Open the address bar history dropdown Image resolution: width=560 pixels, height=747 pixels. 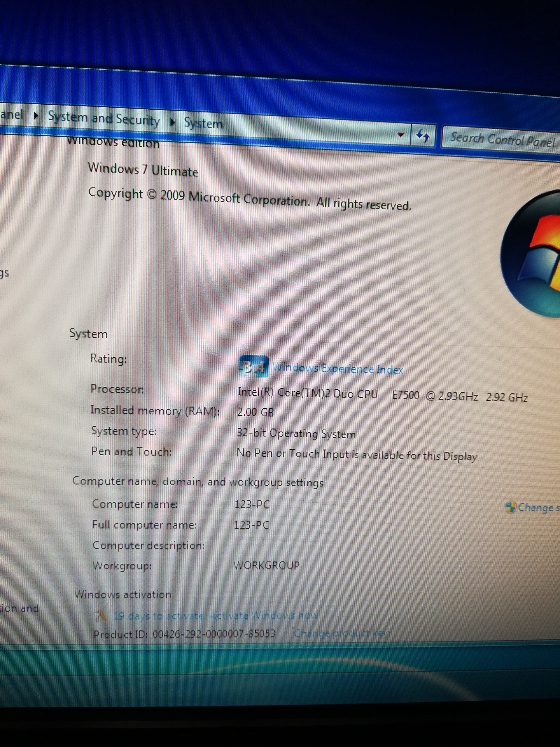pos(401,135)
